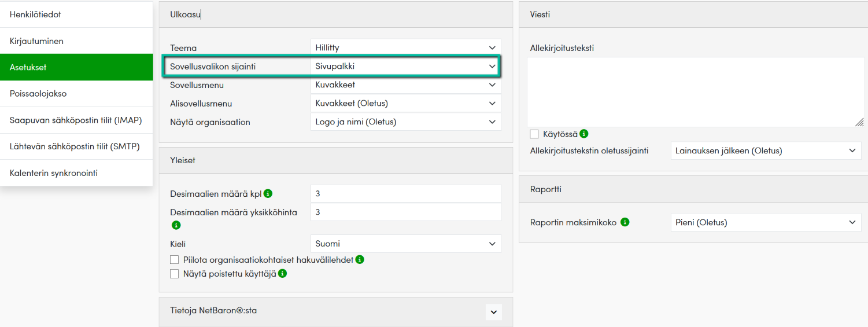Check Piilota organisaatiokohtaiset hakuvälilehdet box
Viewport: 868px width, 327px height.
(x=174, y=260)
